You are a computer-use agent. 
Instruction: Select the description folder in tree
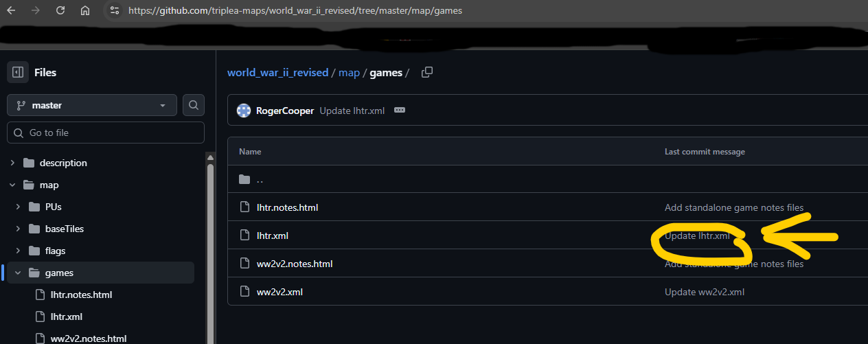[x=63, y=163]
